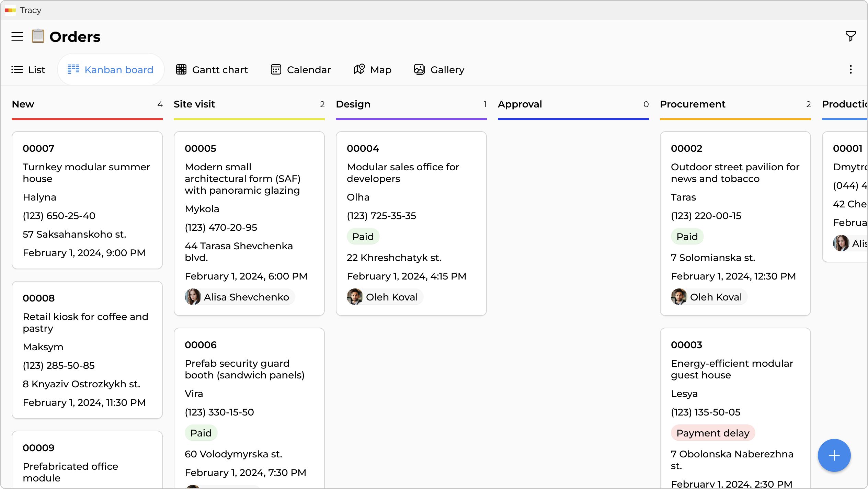Image resolution: width=868 pixels, height=489 pixels.
Task: Click Oleh Koval assignee on order 00002
Action: point(709,297)
